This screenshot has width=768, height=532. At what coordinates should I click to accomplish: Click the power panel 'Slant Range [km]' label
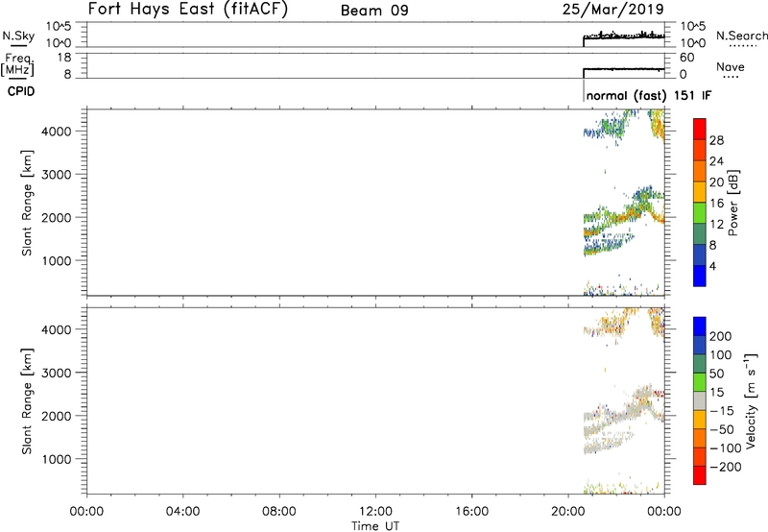point(27,203)
